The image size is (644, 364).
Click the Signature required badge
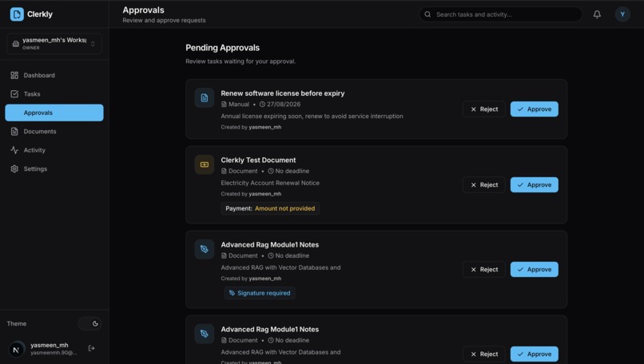[x=260, y=293]
